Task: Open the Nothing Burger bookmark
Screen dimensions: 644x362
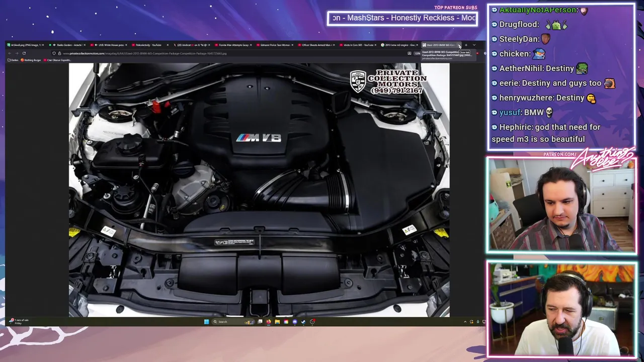Action: (31, 60)
